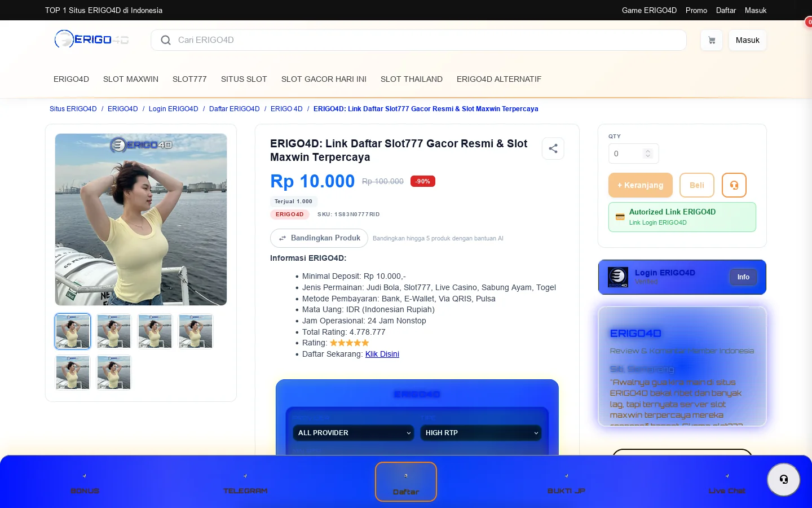Click the share icon beside product title
Screen dimensions: 812x508
(x=553, y=148)
